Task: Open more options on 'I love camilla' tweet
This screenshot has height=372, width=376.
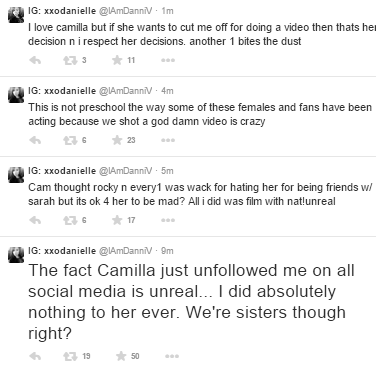Action: click(168, 60)
